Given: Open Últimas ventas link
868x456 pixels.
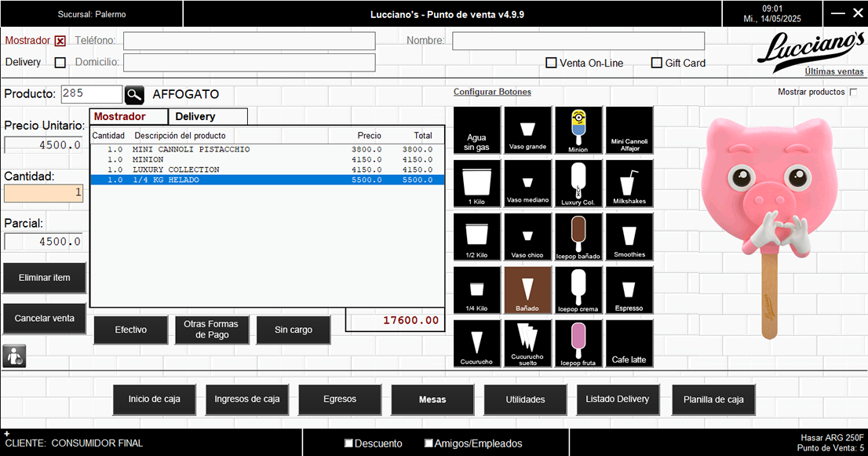Looking at the screenshot, I should point(834,71).
